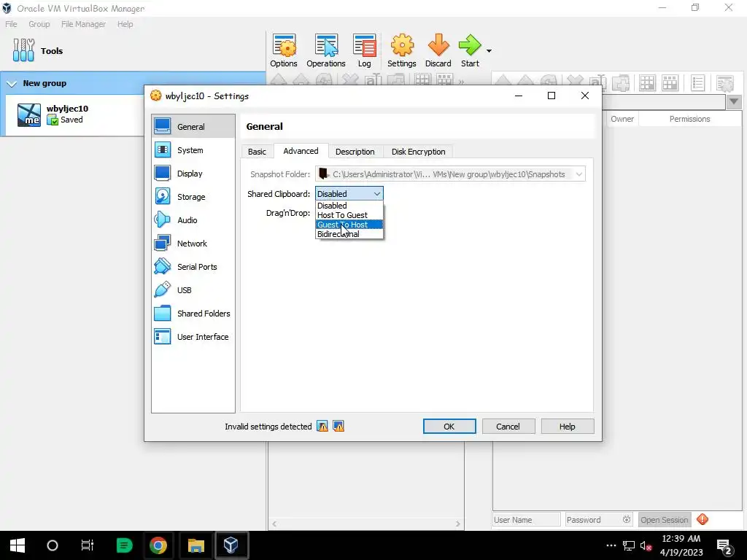This screenshot has height=560, width=747.
Task: Click the Open Session button
Action: click(664, 520)
